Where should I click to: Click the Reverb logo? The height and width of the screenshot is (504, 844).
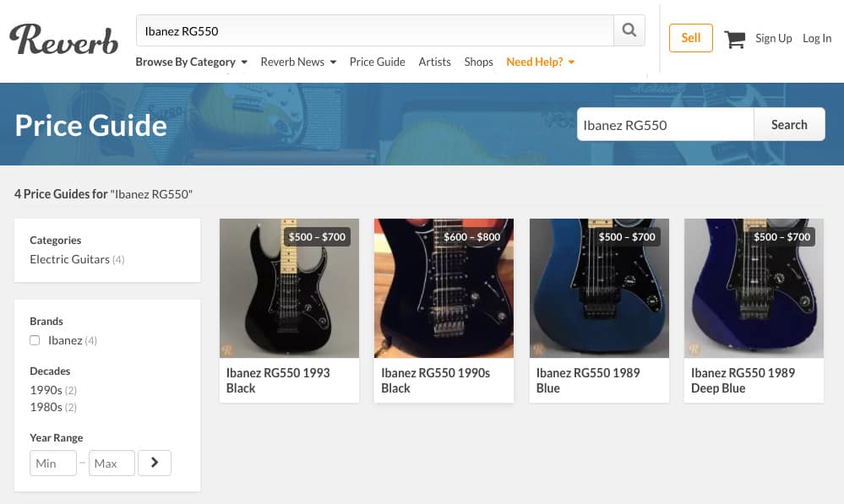pos(63,40)
